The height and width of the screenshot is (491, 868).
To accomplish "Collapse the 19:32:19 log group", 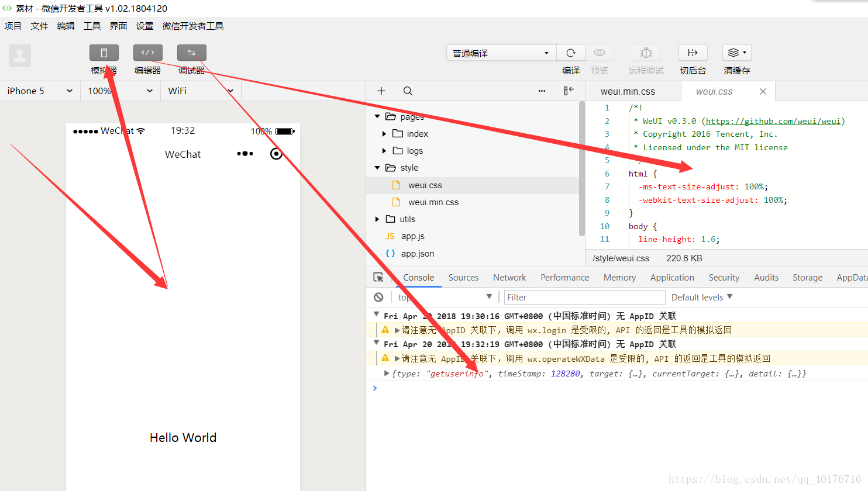I will coord(377,343).
